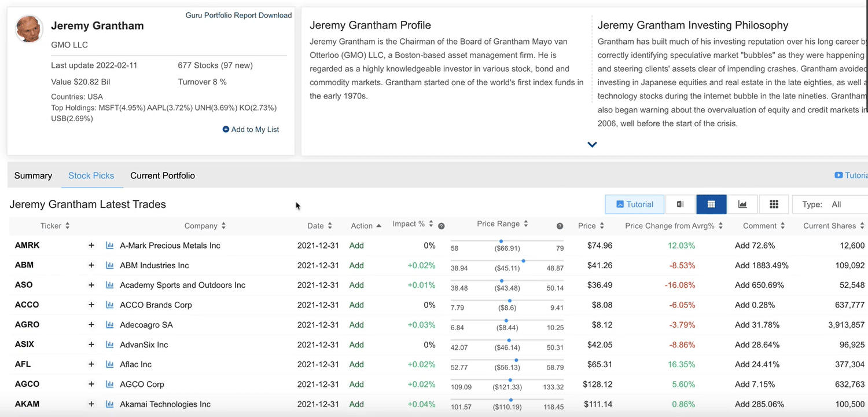868x417 pixels.
Task: Open chart icon for AGCO Corp
Action: coord(110,384)
